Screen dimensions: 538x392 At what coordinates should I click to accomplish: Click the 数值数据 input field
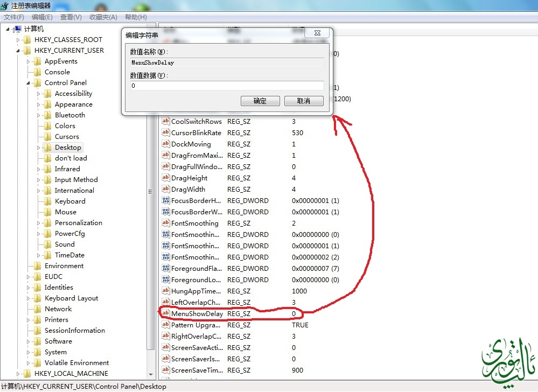pos(227,86)
